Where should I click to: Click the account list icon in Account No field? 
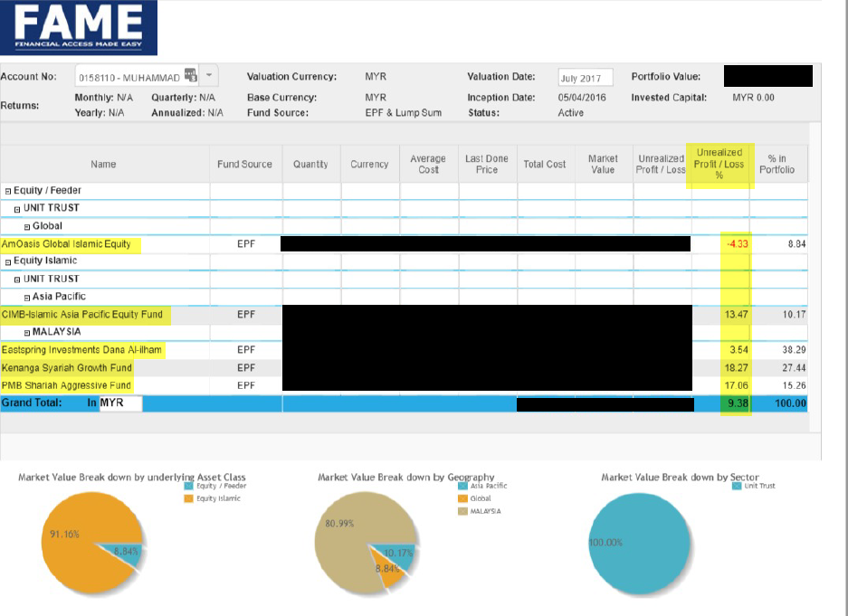(190, 76)
